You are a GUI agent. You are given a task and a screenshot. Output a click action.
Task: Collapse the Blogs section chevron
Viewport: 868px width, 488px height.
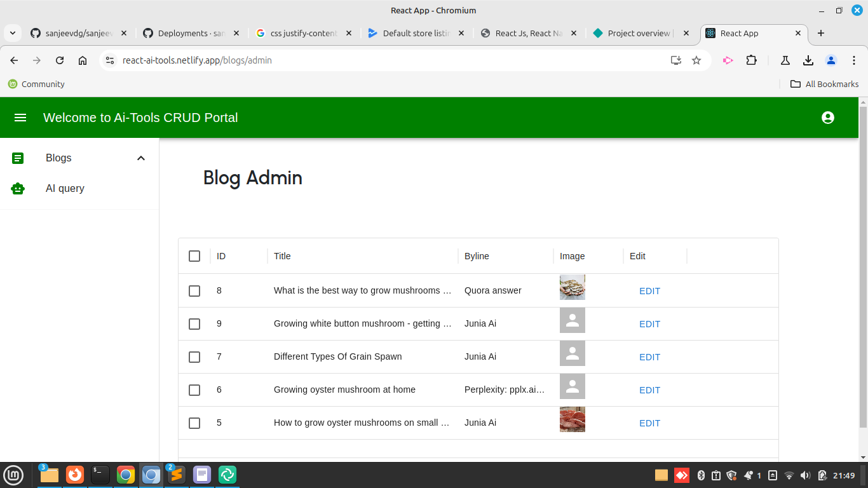click(141, 158)
